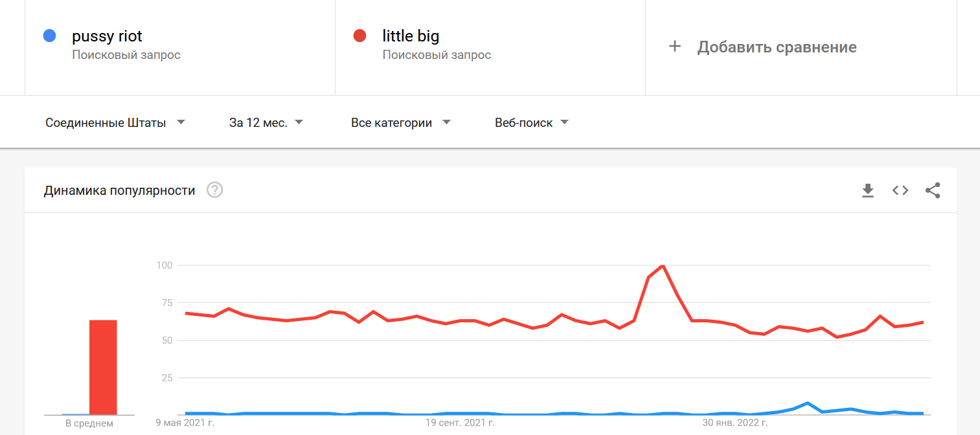The height and width of the screenshot is (435, 980).
Task: Download the interest over time chart data
Action: pyautogui.click(x=868, y=190)
